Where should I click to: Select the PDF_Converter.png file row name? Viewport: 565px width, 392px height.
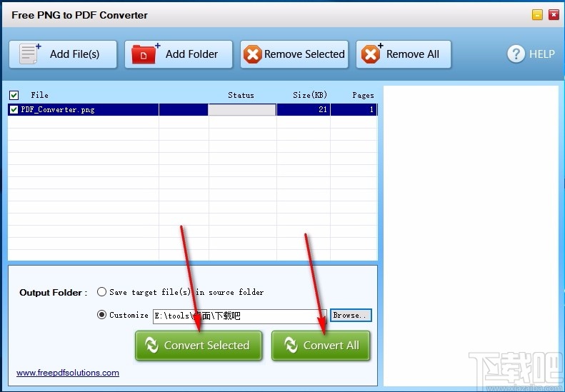(58, 109)
